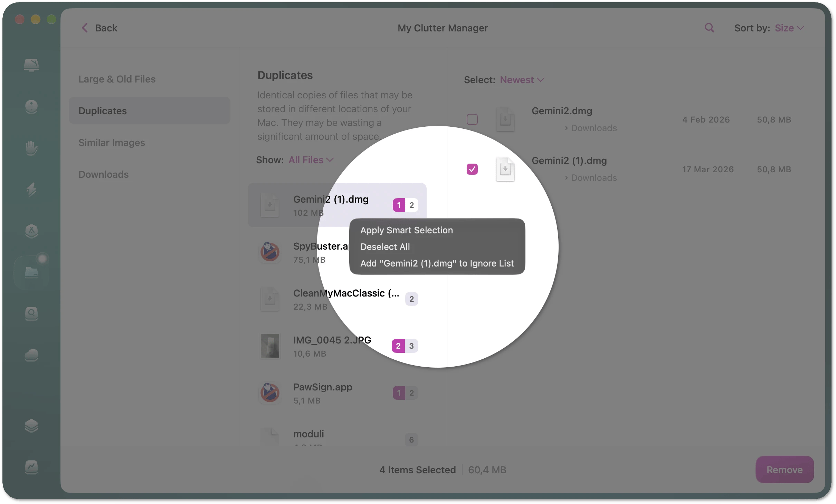Open the Applications icon in sidebar
The height and width of the screenshot is (504, 836).
[31, 231]
